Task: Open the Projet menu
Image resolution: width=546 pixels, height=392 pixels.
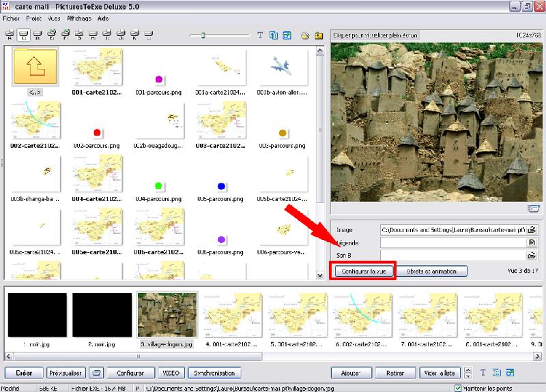Action: [x=33, y=18]
